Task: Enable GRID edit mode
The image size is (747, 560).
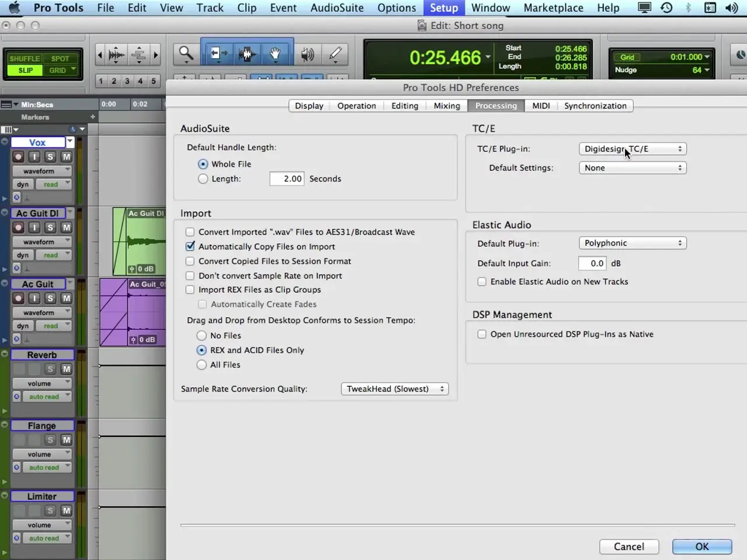Action: click(57, 70)
